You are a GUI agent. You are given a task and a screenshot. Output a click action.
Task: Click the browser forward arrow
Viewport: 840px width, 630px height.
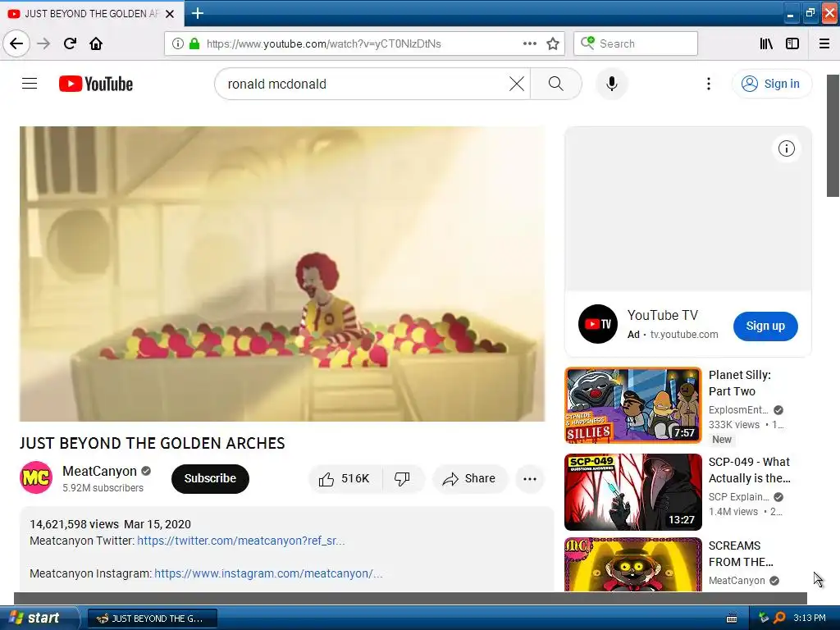point(43,43)
